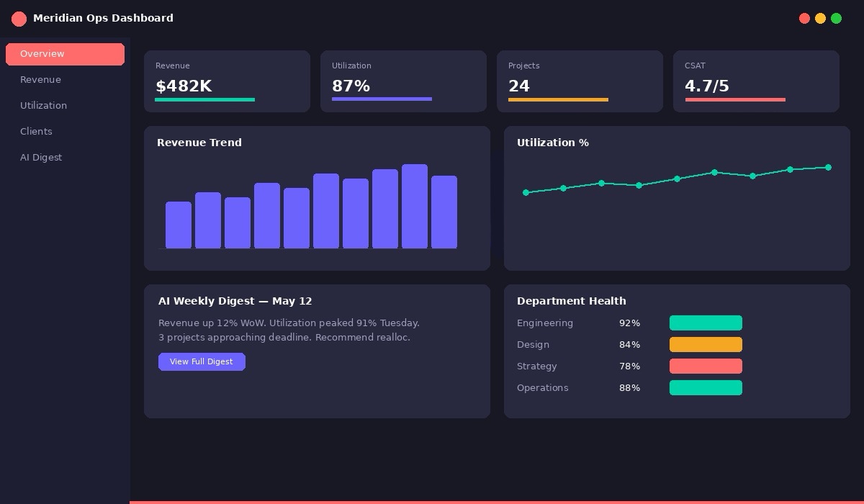Click the tallest bar in Revenue Trend
The image size is (864, 504).
pos(415,207)
